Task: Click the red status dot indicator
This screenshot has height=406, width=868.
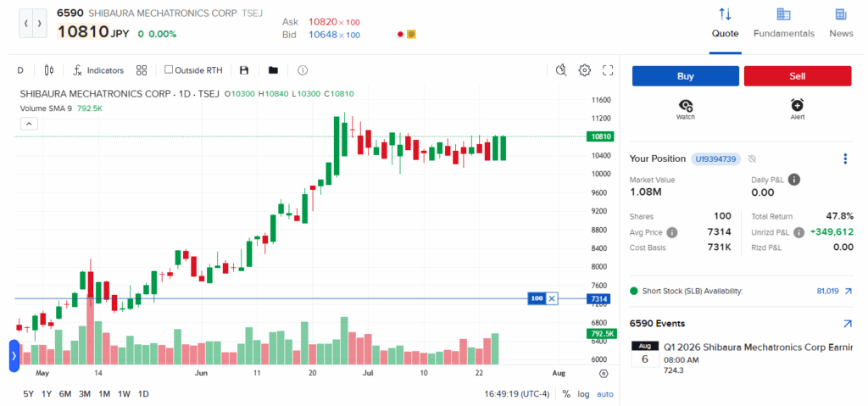Action: (400, 35)
